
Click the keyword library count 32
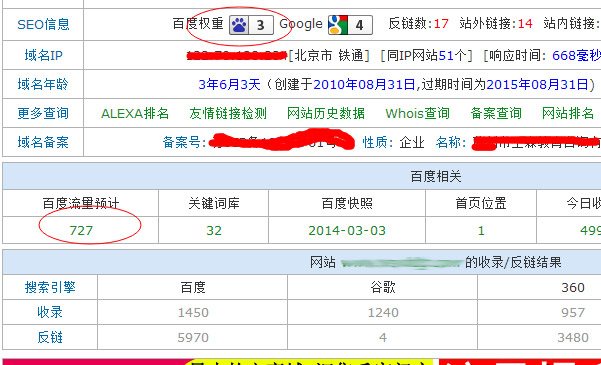coord(214,230)
